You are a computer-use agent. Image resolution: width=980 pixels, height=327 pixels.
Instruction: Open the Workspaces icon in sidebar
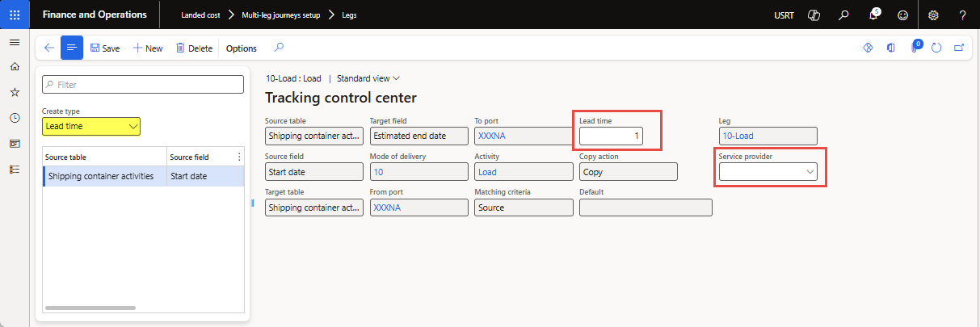[x=15, y=144]
